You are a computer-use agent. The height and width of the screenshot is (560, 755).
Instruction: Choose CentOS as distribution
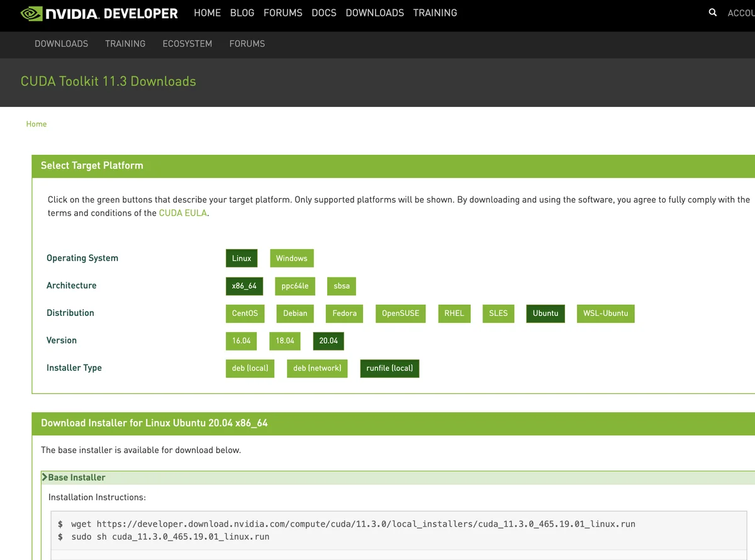pos(245,313)
